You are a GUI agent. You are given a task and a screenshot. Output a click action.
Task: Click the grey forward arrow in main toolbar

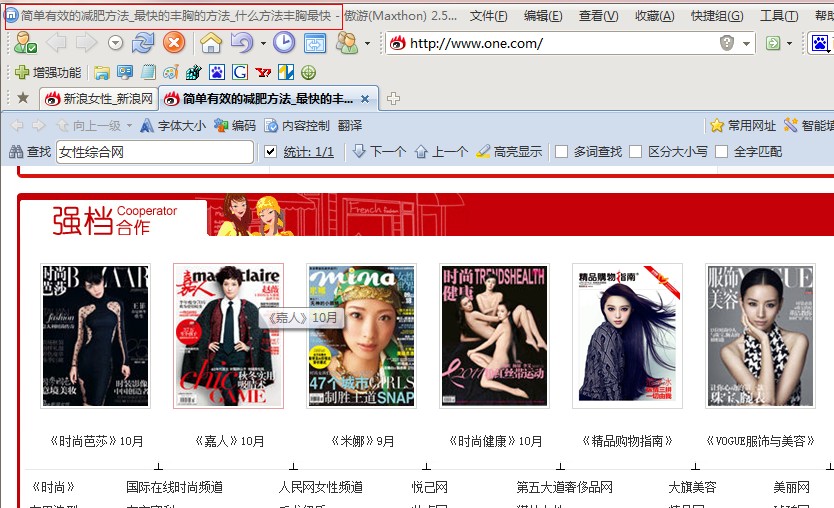tap(86, 43)
